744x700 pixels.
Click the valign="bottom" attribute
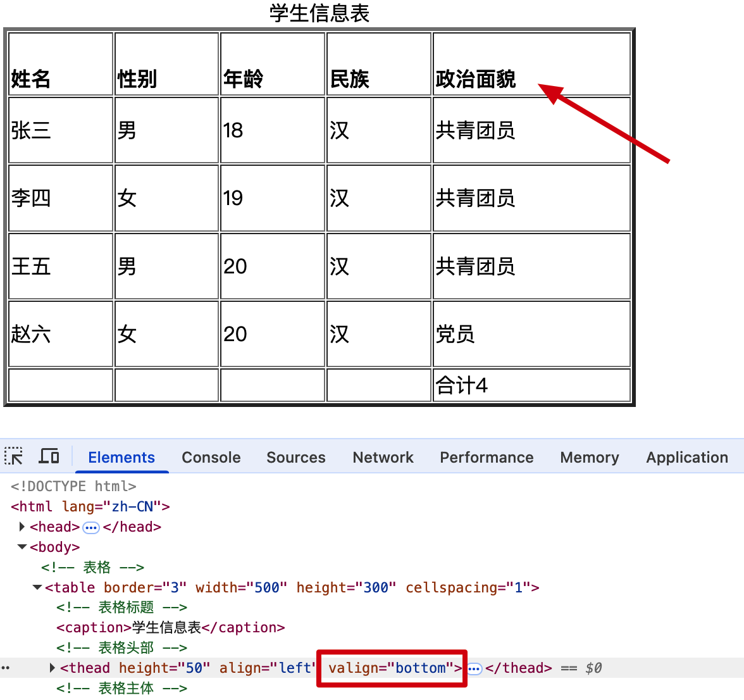392,668
